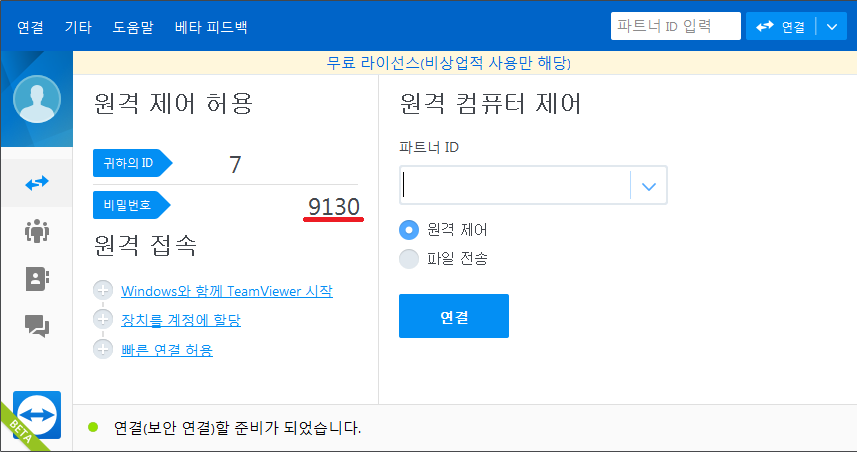857x452 pixels.
Task: Click the 파트너 ID 입력 field in header
Action: (x=675, y=27)
